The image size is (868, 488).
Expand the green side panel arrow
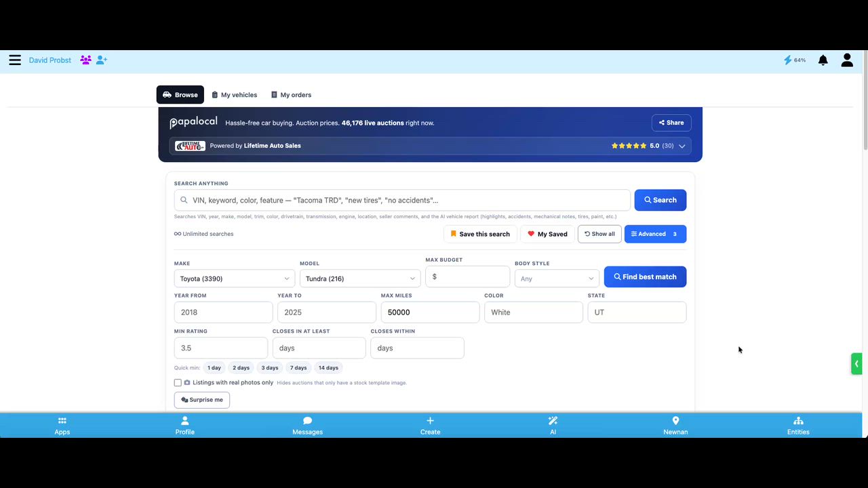click(x=856, y=364)
